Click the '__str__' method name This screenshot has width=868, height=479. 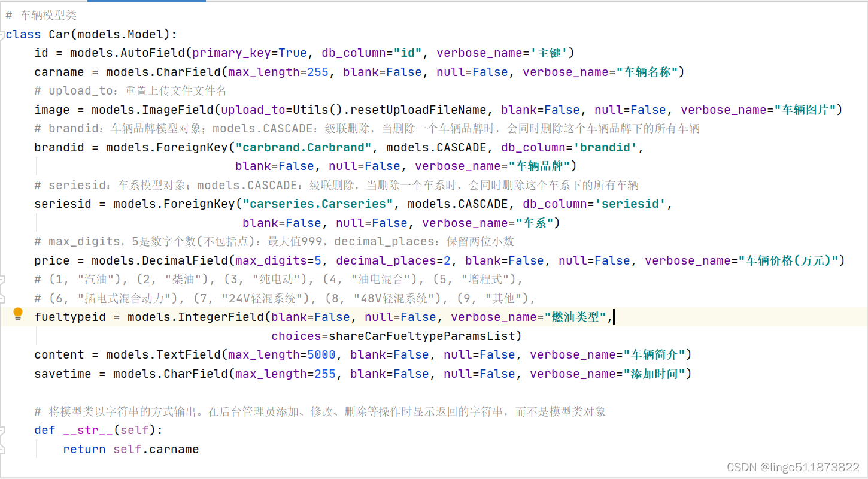88,431
